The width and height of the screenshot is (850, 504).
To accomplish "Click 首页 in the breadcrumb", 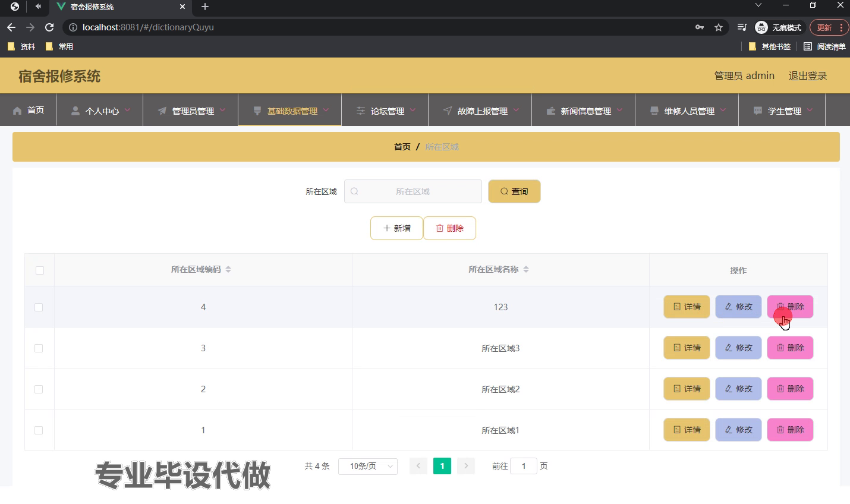I will [x=402, y=147].
